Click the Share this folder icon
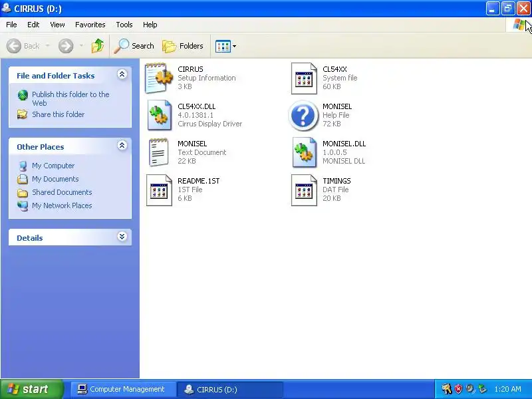 point(23,114)
